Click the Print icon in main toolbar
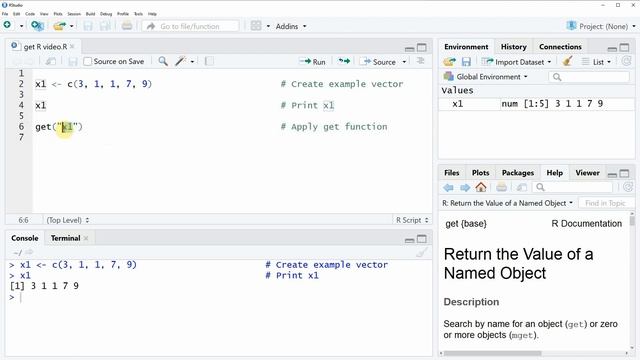 [x=127, y=26]
